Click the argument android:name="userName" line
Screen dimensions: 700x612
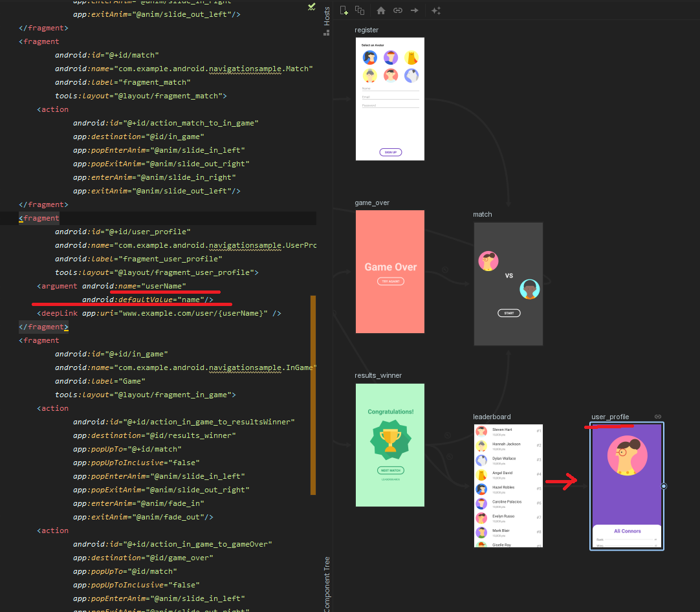click(111, 286)
